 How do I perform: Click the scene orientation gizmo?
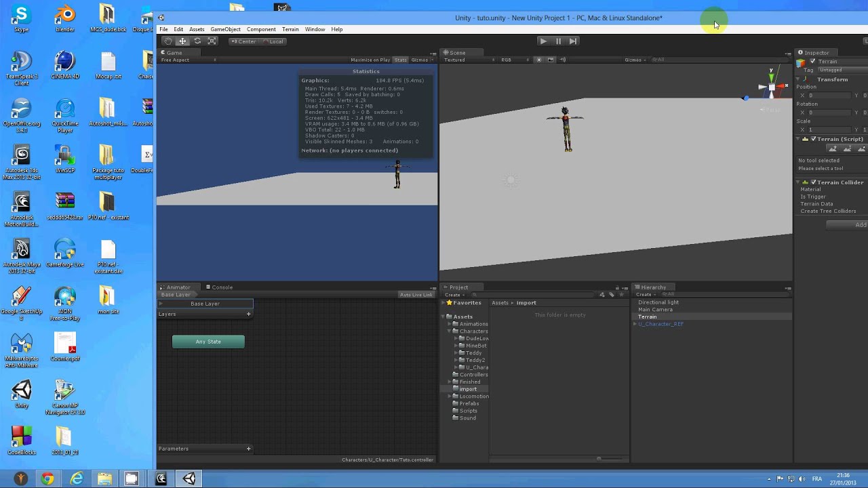coord(772,86)
